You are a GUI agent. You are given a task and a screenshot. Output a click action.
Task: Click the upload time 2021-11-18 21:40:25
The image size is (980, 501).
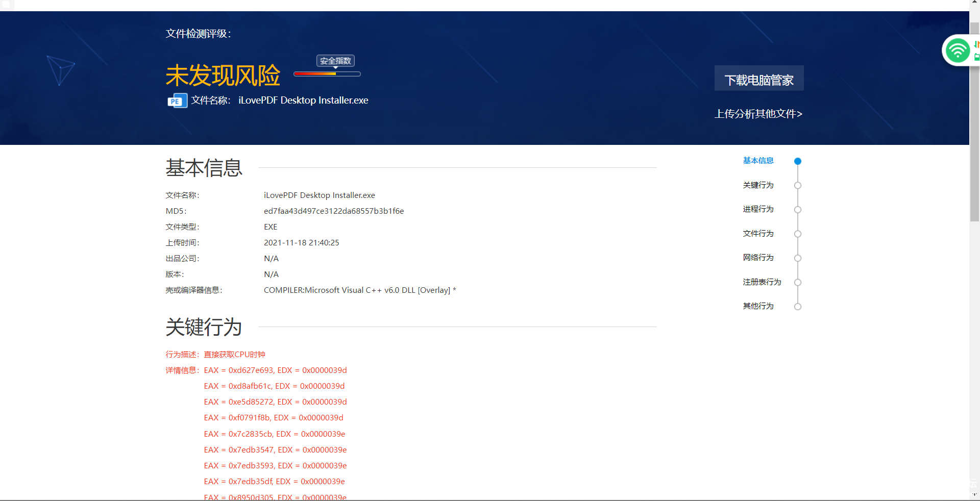[301, 243]
